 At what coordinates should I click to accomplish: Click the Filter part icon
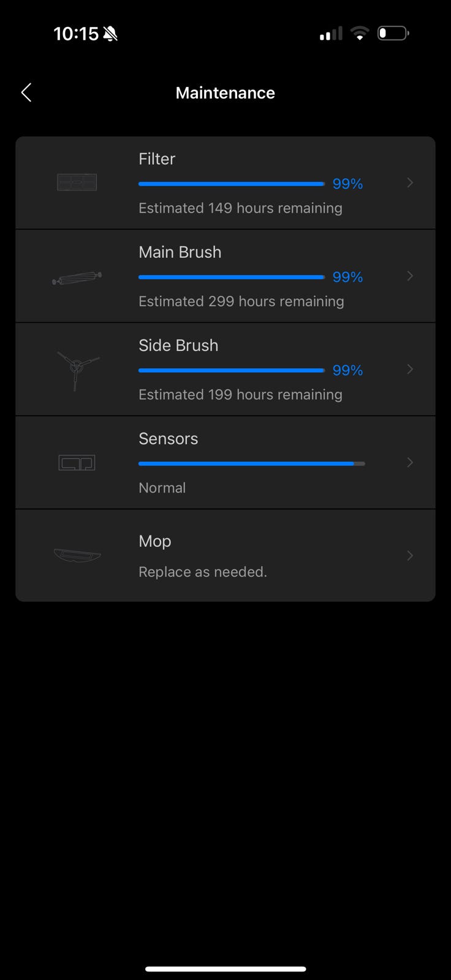[77, 182]
